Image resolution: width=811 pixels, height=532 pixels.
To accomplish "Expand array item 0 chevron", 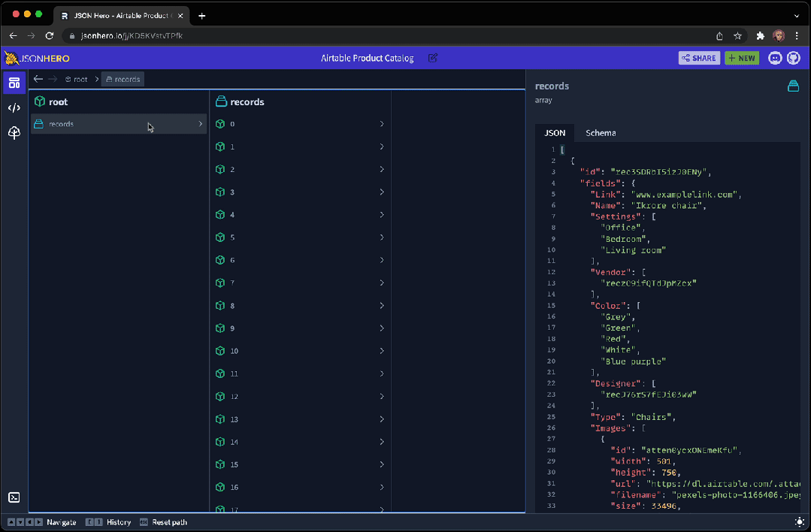I will click(382, 124).
